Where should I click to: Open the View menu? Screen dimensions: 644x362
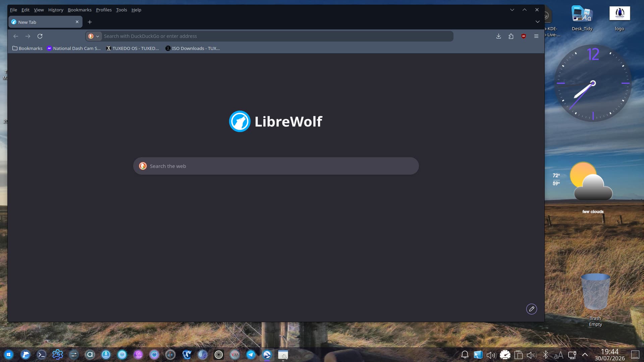click(39, 10)
